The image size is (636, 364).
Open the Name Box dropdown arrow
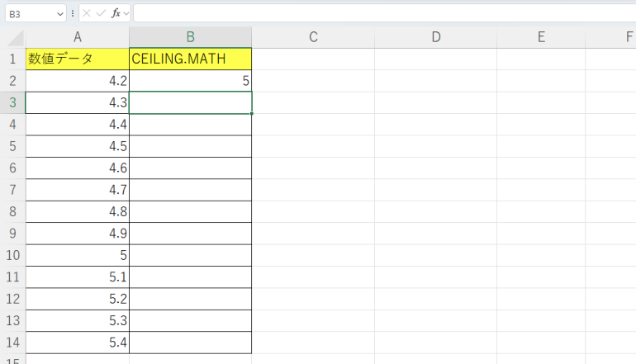pos(59,14)
